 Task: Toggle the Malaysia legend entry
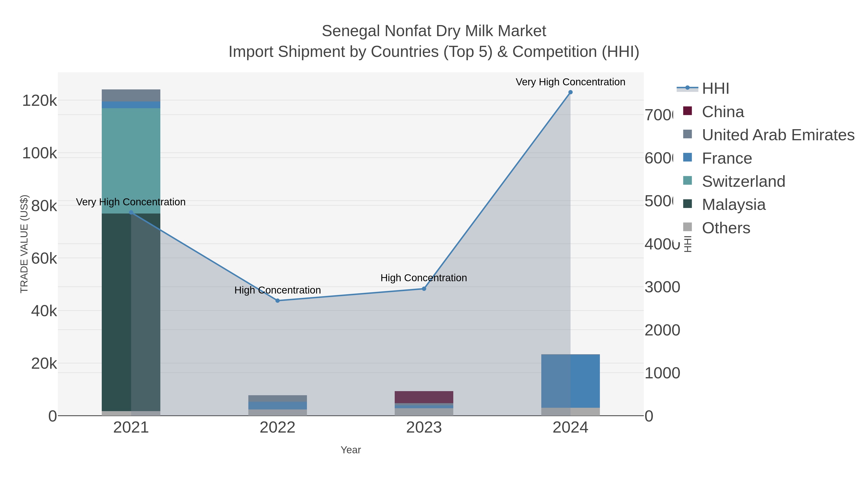click(x=725, y=205)
